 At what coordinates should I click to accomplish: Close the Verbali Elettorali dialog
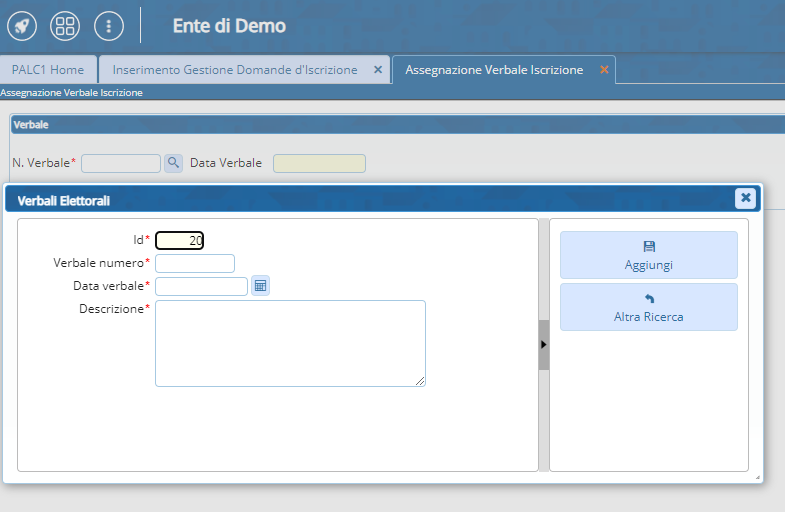(745, 198)
